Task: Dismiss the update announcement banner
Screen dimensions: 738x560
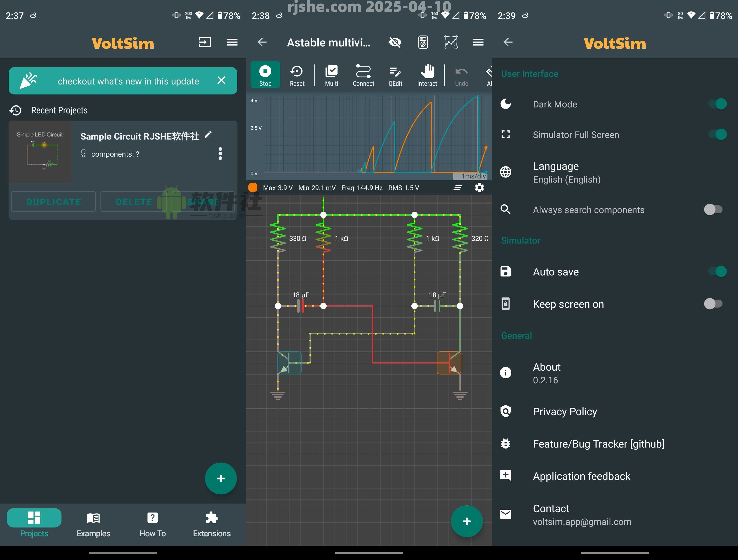Action: 221,80
